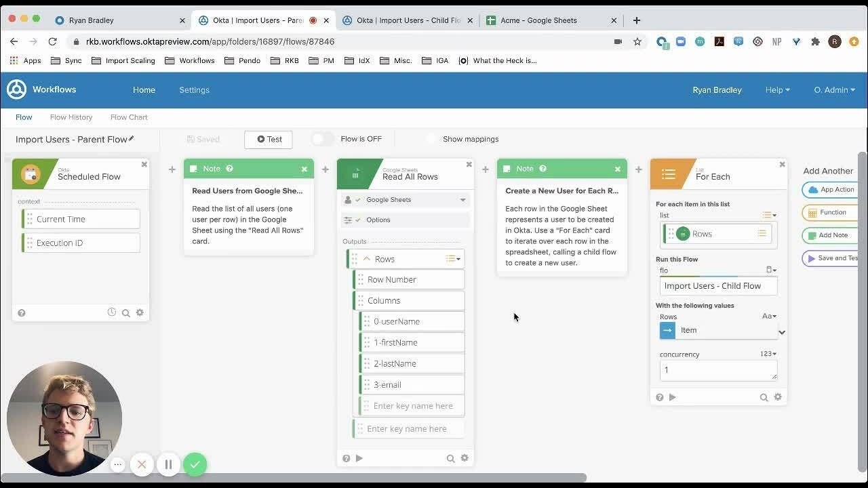Viewport: 868px width, 488px height.
Task: Open the Apps shortcut in bookmarks bar
Action: 25,60
